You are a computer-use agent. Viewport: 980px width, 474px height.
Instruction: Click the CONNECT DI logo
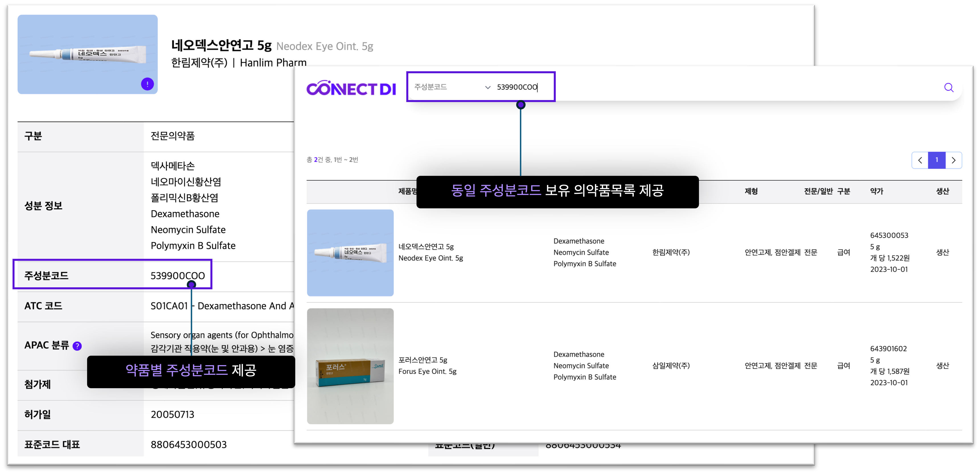[351, 88]
